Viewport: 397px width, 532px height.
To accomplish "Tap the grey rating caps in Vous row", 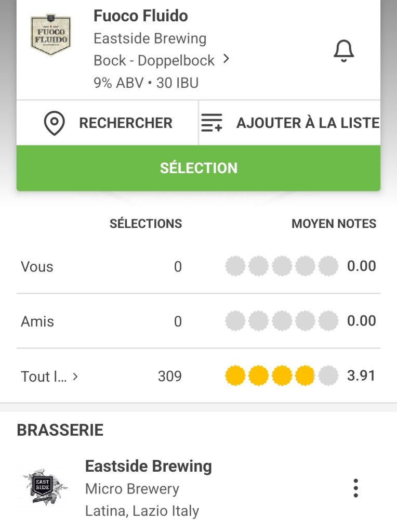I will 282,267.
